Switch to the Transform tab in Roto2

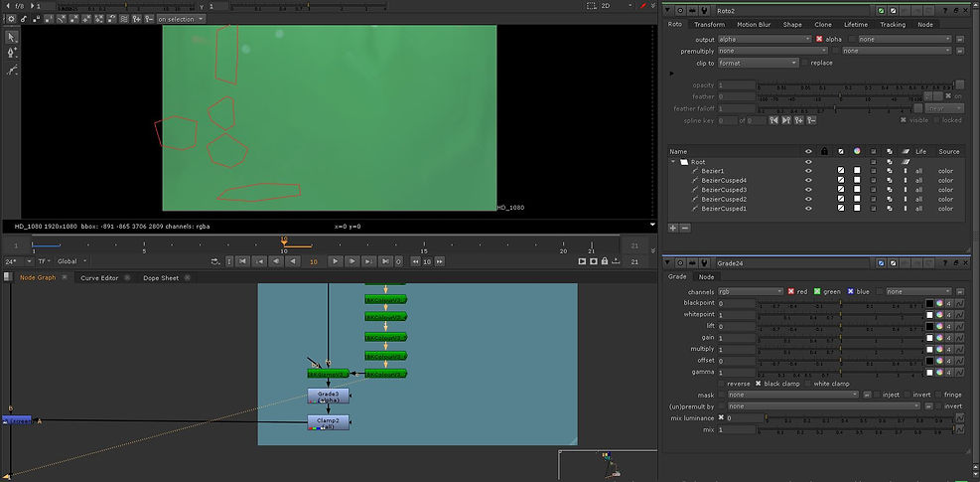709,25
